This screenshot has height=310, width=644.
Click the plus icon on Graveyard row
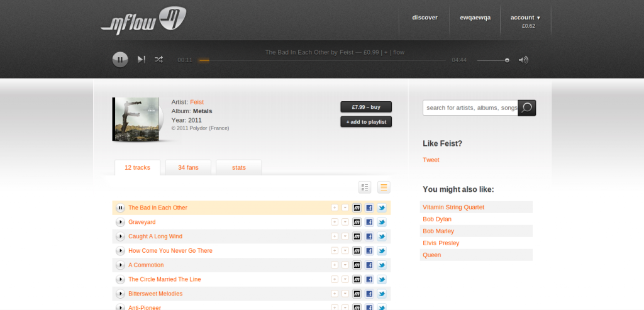(x=335, y=222)
